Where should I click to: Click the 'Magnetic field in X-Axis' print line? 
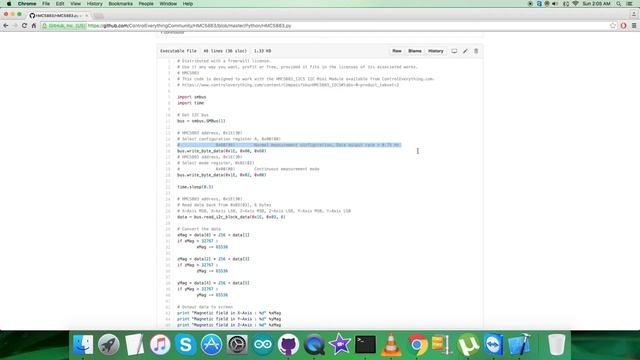click(229, 313)
